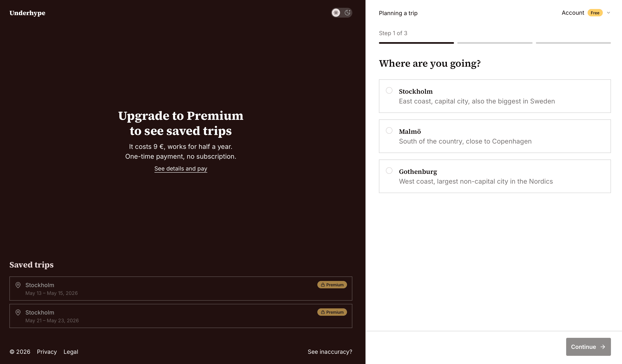
Task: Click the Underhype logo
Action: [x=27, y=13]
